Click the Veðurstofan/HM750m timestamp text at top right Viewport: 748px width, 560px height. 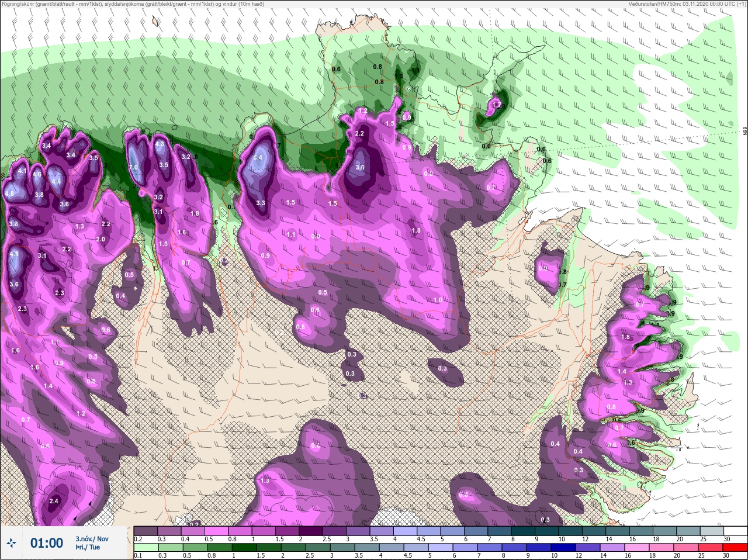click(x=687, y=4)
